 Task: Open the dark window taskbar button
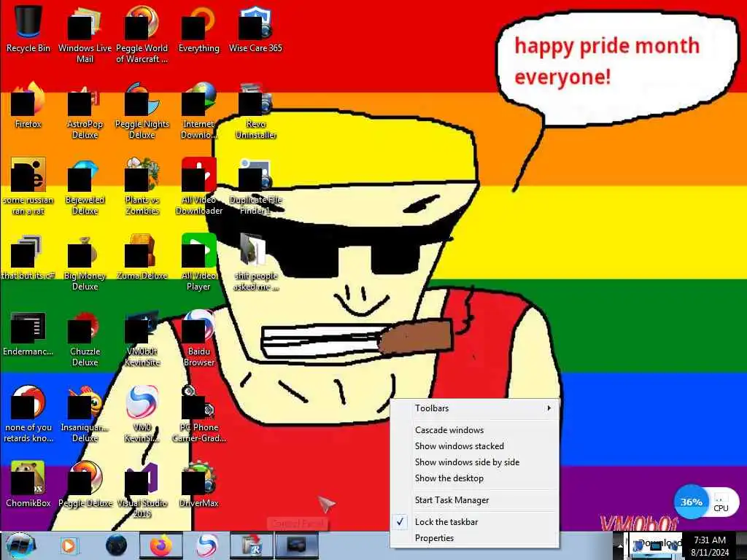click(x=297, y=545)
